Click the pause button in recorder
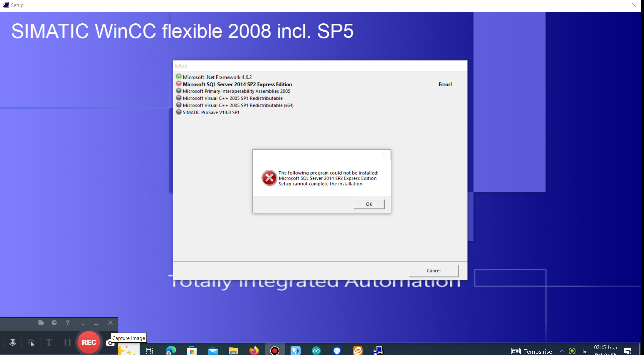Viewport: 644px width, 355px height. pyautogui.click(x=68, y=342)
